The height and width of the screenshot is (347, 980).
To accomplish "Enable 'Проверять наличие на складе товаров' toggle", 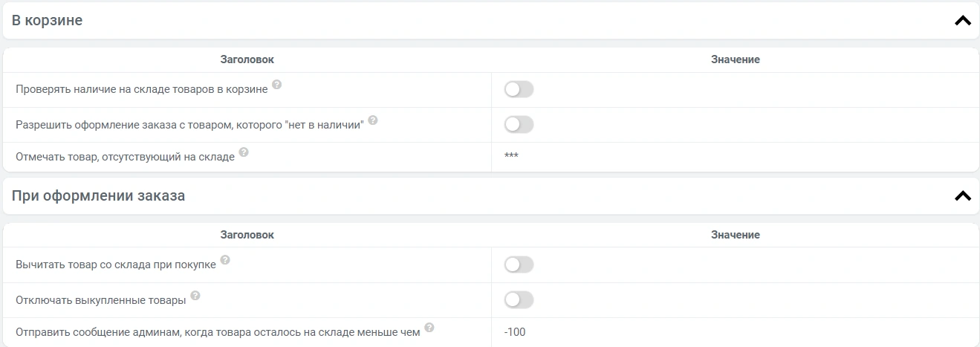I will 519,90.
